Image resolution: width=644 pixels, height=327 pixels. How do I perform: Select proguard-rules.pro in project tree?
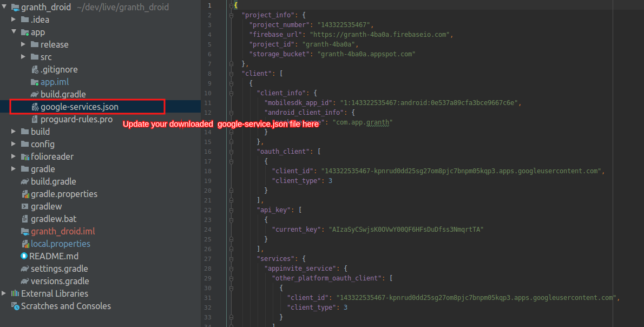(76, 119)
